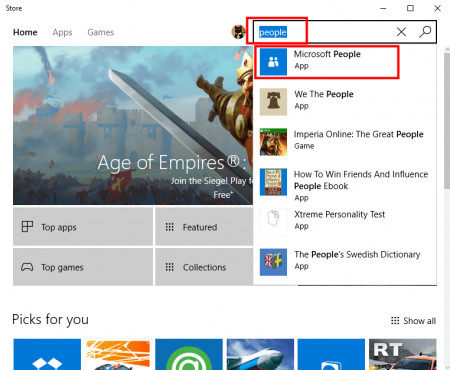Open the green circle app tile

[x=189, y=354]
